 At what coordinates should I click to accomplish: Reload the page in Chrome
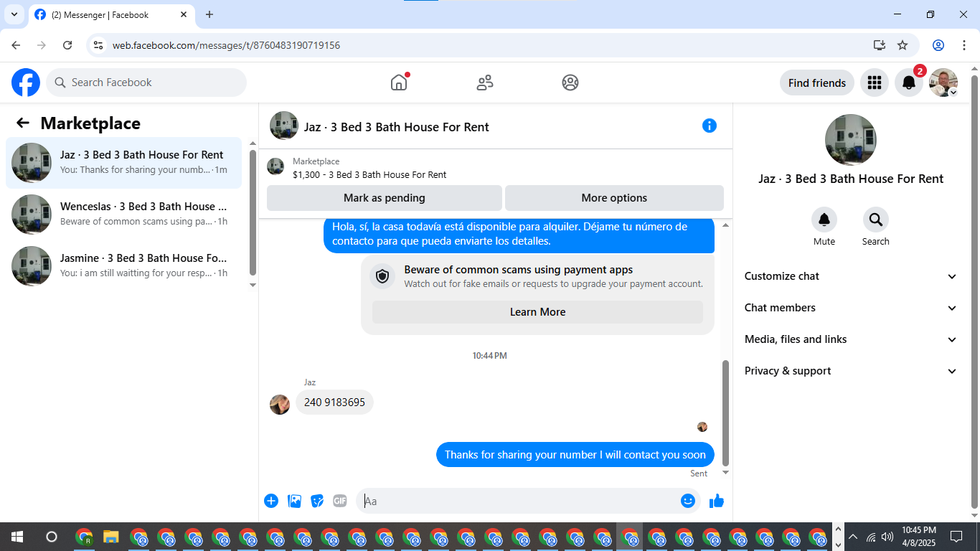[x=67, y=45]
